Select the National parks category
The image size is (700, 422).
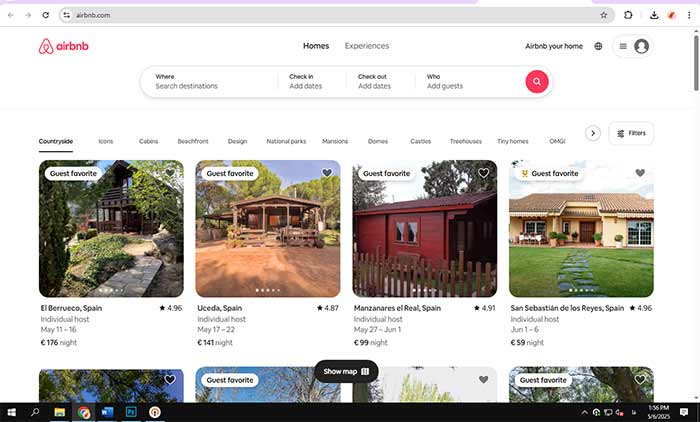click(286, 141)
